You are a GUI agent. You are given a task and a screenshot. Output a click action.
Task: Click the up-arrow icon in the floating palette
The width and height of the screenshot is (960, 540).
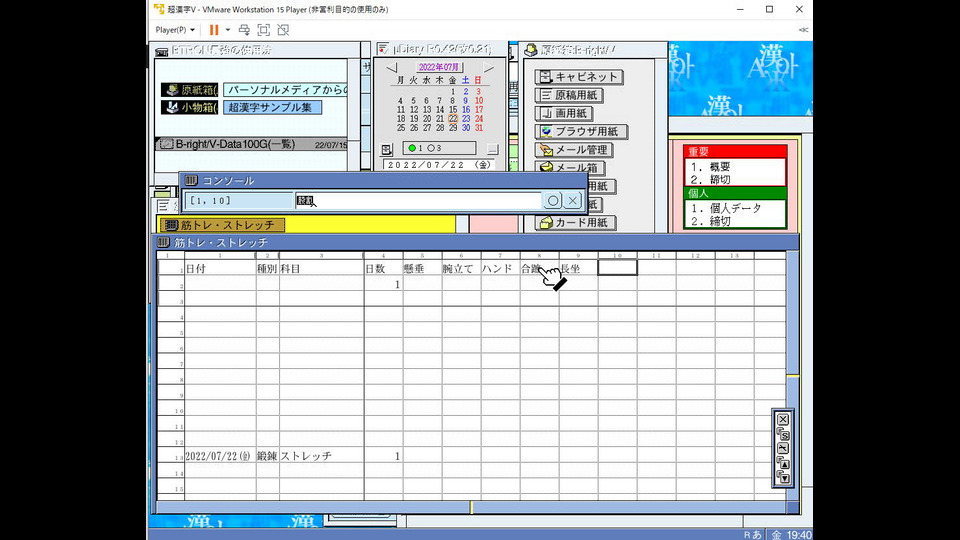click(x=782, y=463)
